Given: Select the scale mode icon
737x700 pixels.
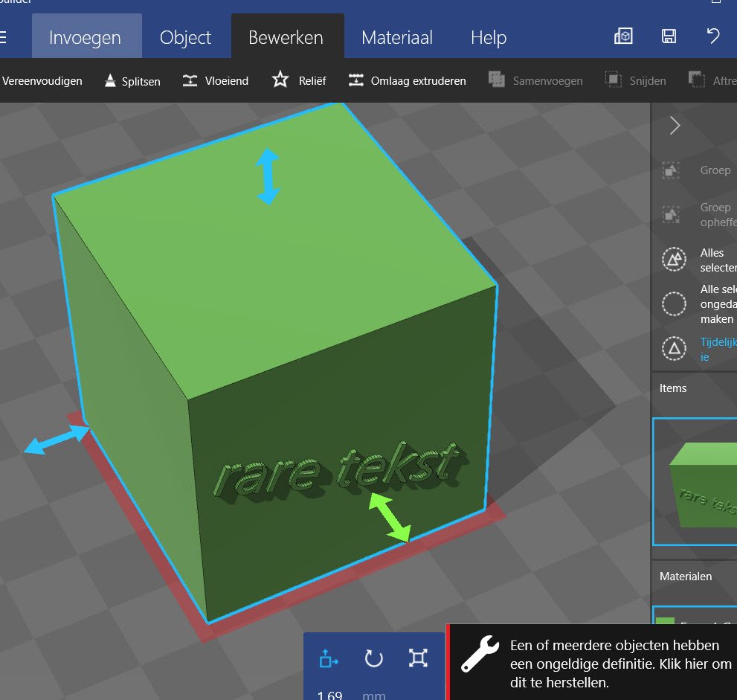Looking at the screenshot, I should click(x=419, y=658).
